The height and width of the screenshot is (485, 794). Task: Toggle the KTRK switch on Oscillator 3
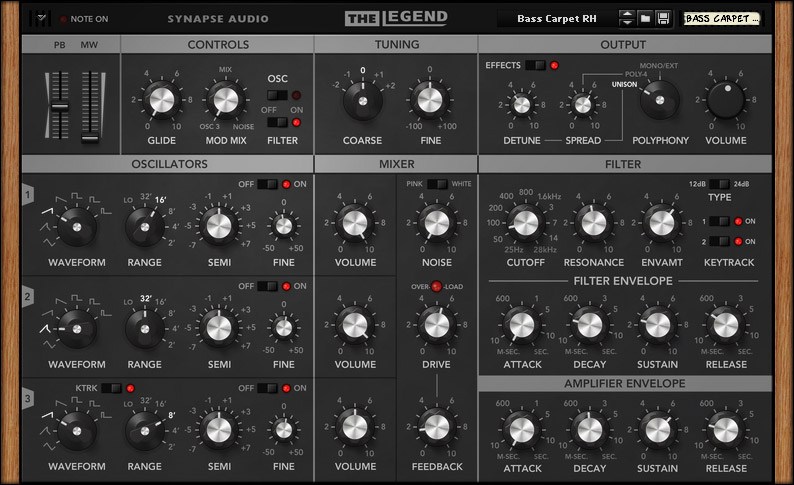coord(112,388)
